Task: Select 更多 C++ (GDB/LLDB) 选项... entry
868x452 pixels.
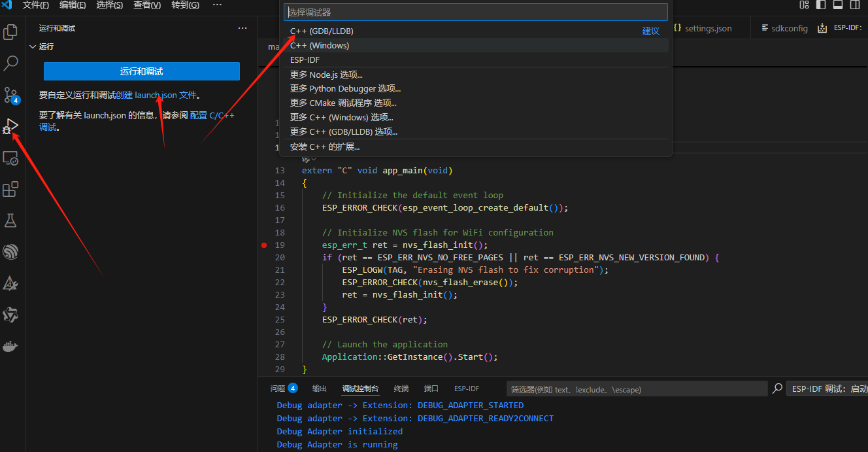Action: 476,131
